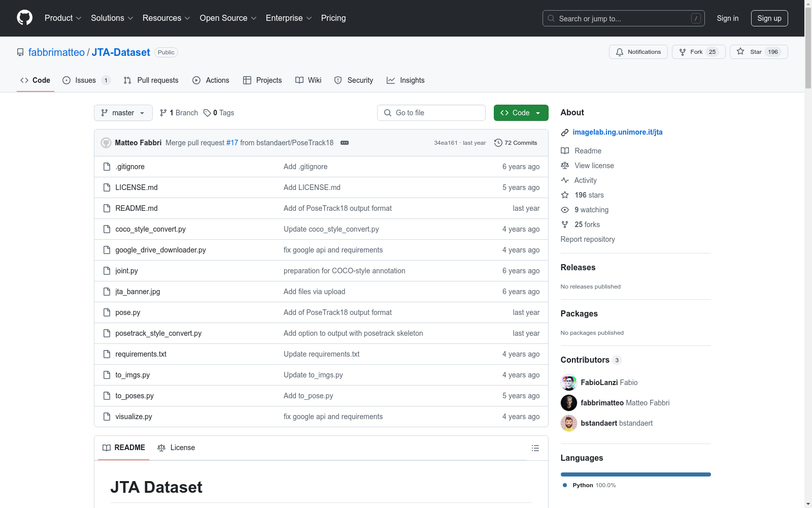The height and width of the screenshot is (508, 812).
Task: Open the Projects tab
Action: point(262,80)
